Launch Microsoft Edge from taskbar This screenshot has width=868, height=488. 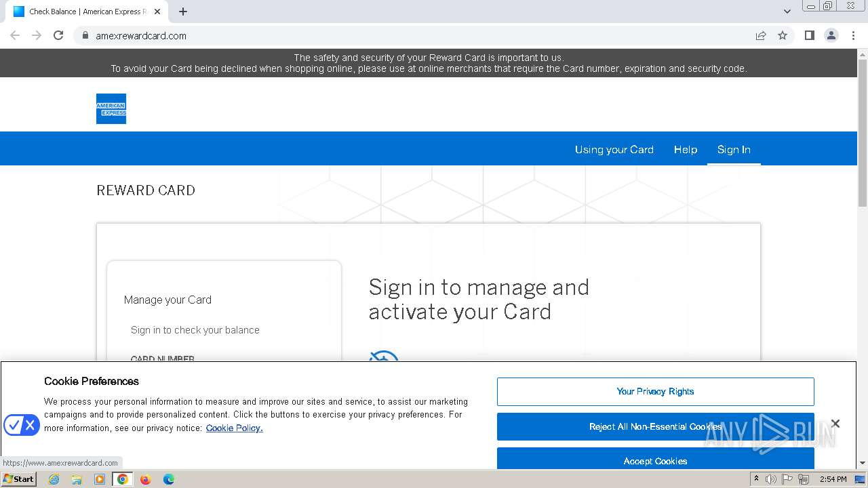click(x=169, y=479)
